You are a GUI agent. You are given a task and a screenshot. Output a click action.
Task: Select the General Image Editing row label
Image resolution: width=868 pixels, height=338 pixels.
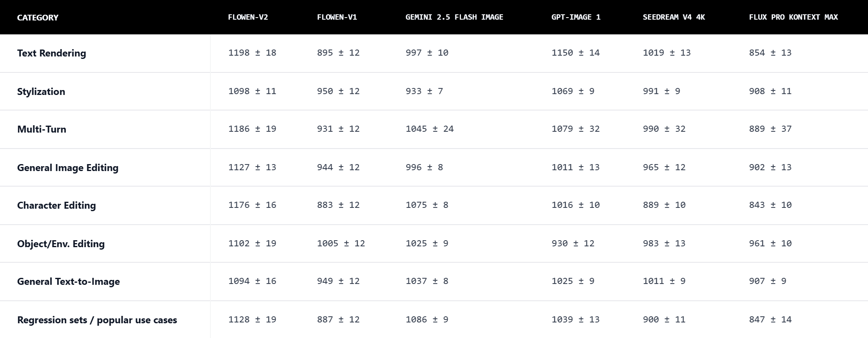(68, 168)
